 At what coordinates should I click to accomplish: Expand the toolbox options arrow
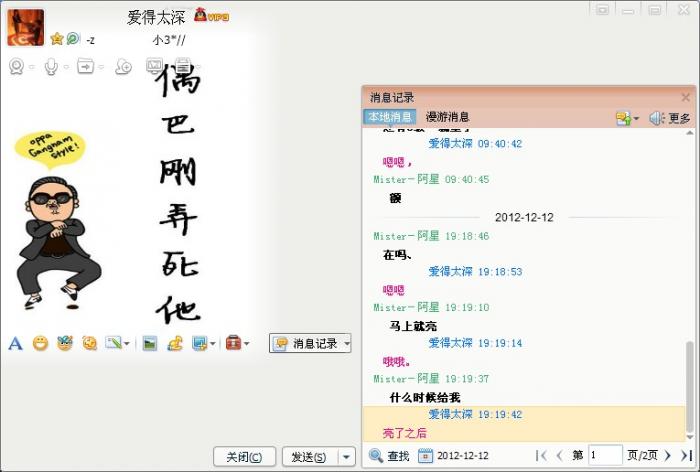(x=246, y=343)
